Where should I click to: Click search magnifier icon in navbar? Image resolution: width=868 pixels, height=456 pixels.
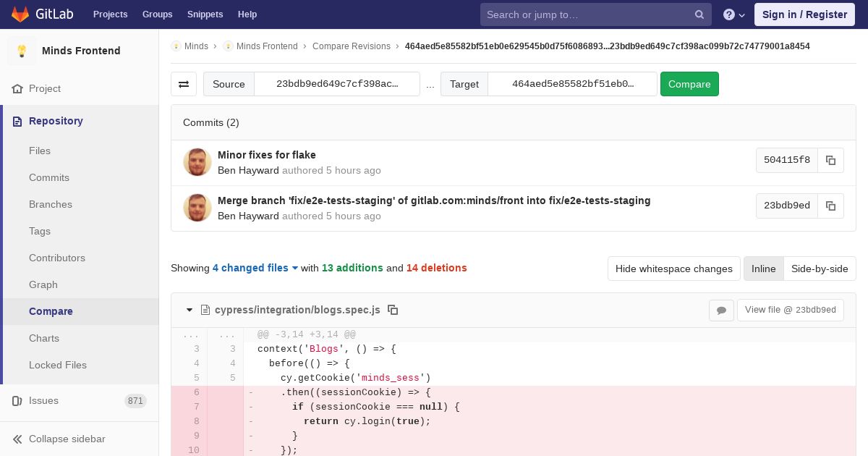699,14
